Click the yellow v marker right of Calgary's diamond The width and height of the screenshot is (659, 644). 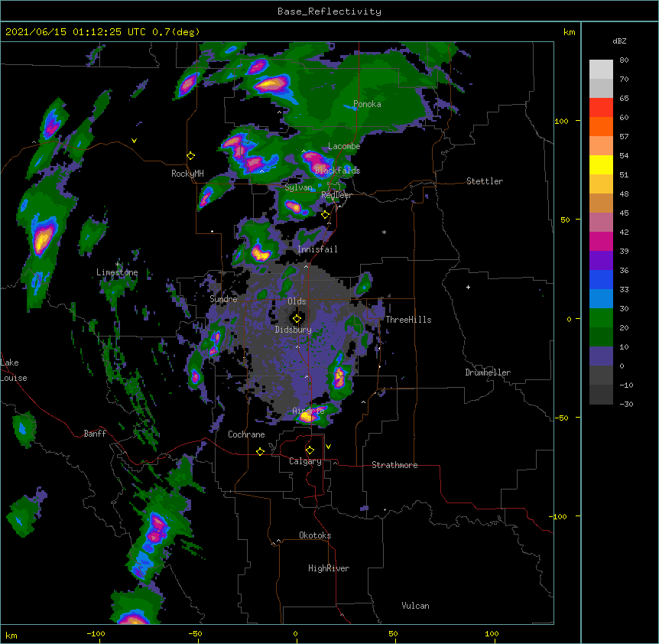click(328, 447)
